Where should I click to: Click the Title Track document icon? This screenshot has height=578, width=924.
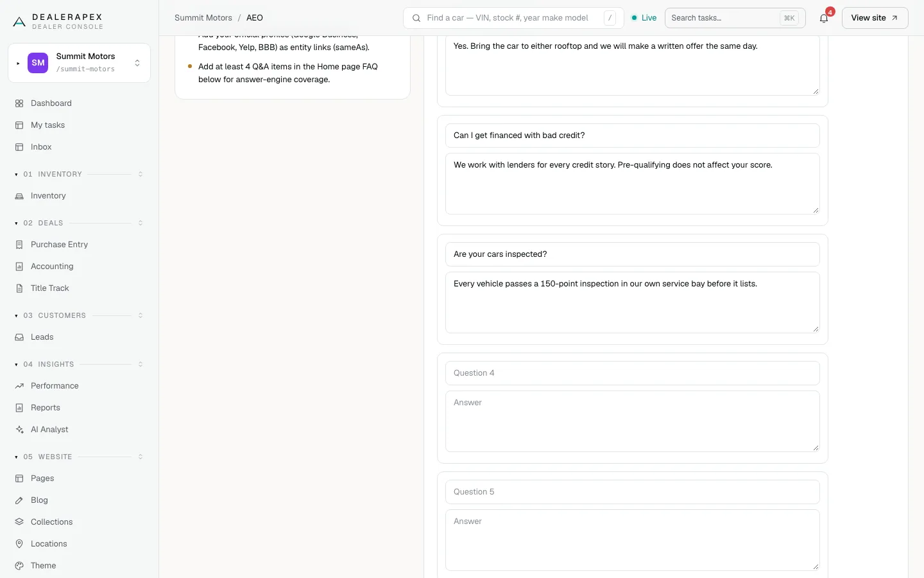(19, 288)
